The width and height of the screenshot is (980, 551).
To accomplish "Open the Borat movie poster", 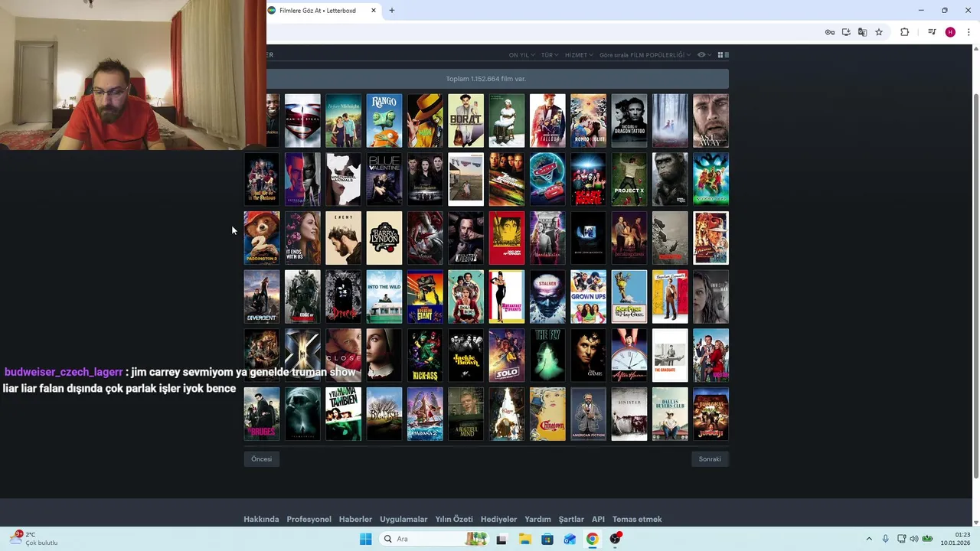I will coord(466,121).
